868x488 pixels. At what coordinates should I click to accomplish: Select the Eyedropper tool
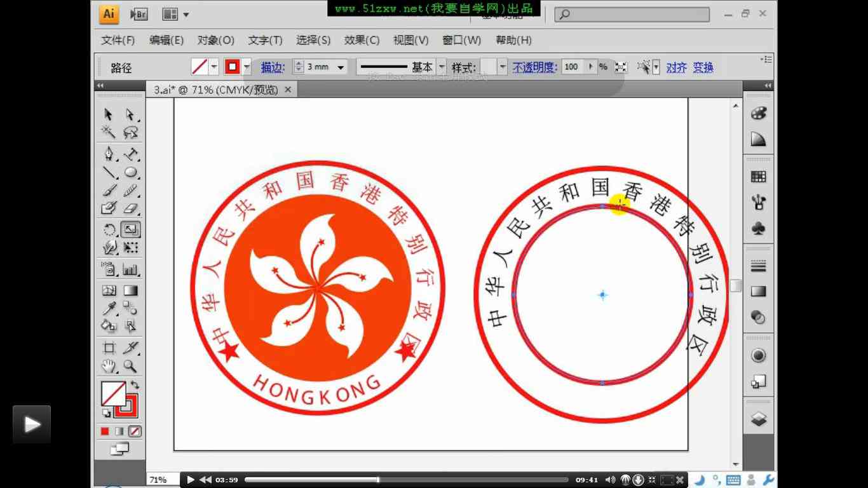coord(109,309)
